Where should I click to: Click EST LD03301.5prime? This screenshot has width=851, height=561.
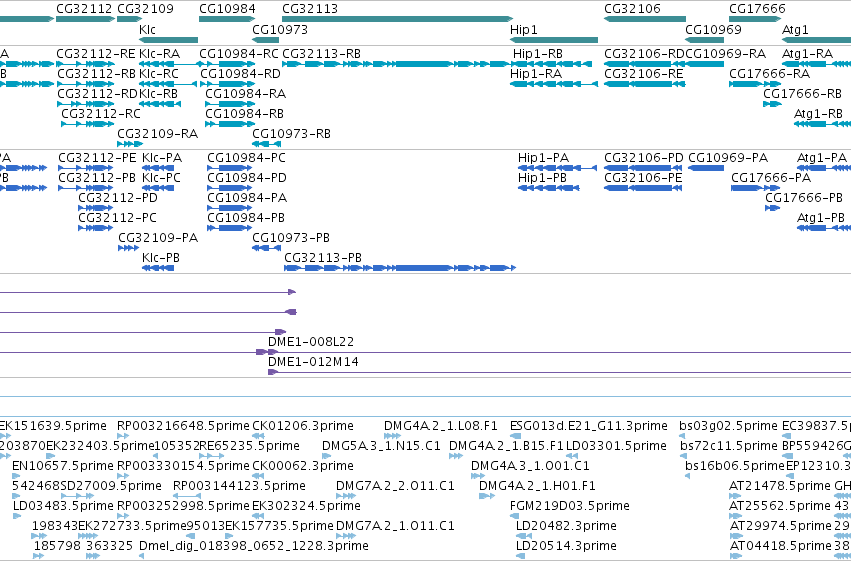point(617,446)
